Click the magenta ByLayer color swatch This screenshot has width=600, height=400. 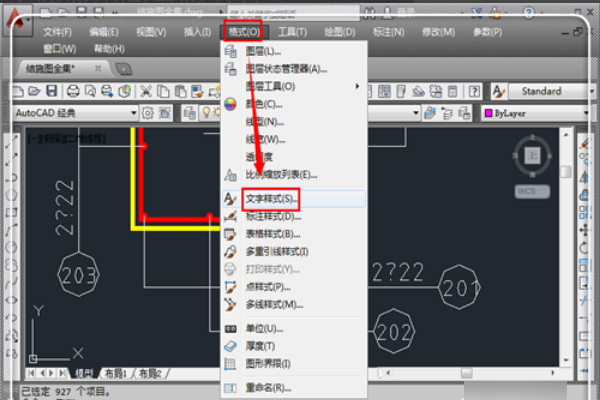pos(489,113)
